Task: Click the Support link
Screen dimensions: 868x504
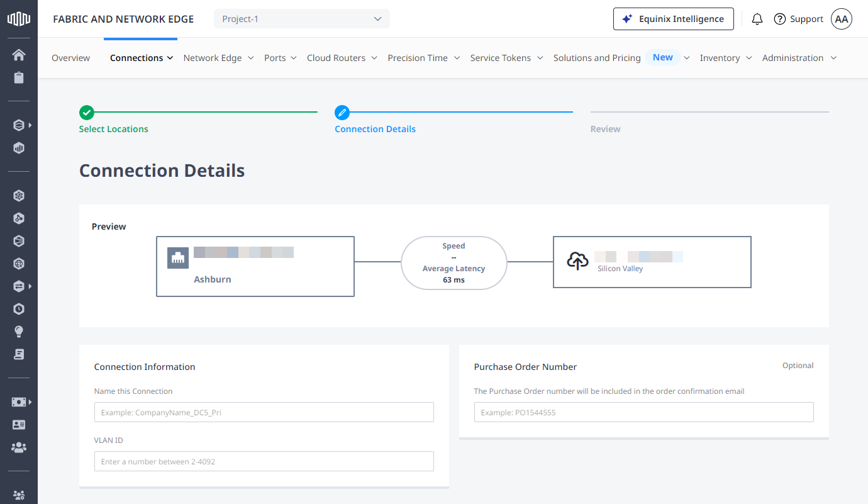Action: pyautogui.click(x=807, y=19)
